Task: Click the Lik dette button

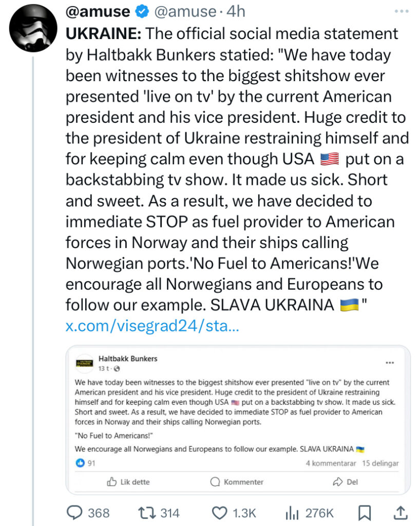Action: coord(128,482)
